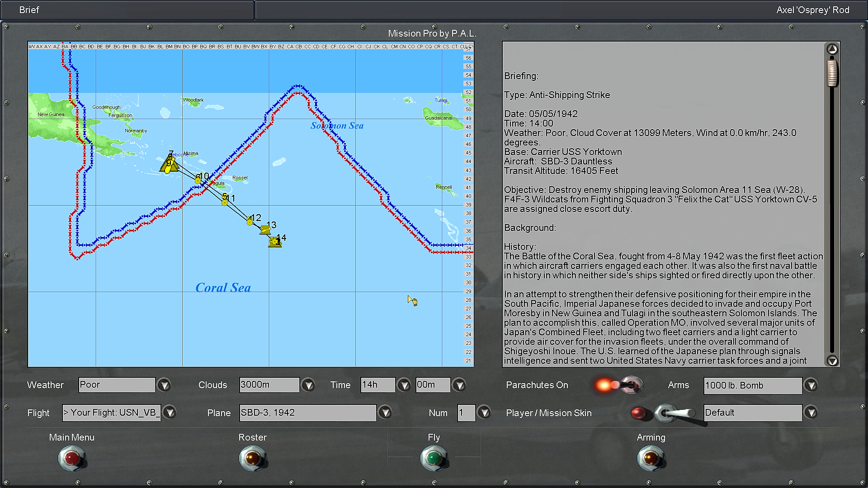This screenshot has height=488, width=868.
Task: Select the Brief tab
Action: (x=29, y=10)
